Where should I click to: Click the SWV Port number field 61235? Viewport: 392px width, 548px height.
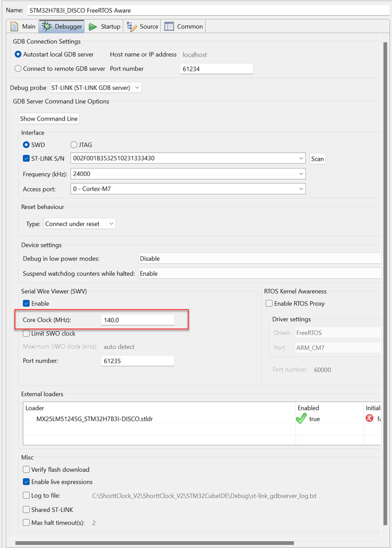pyautogui.click(x=138, y=361)
